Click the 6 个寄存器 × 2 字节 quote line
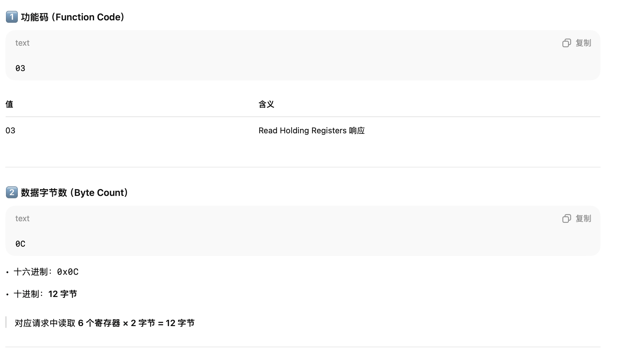 [x=104, y=323]
